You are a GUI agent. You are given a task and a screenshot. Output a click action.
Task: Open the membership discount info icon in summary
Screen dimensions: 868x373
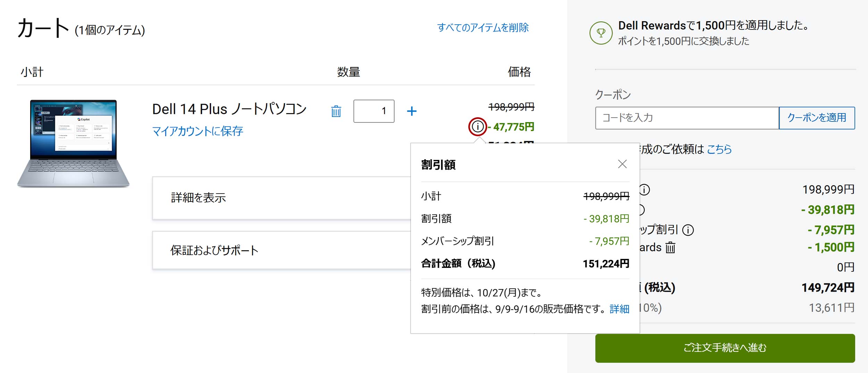click(688, 230)
